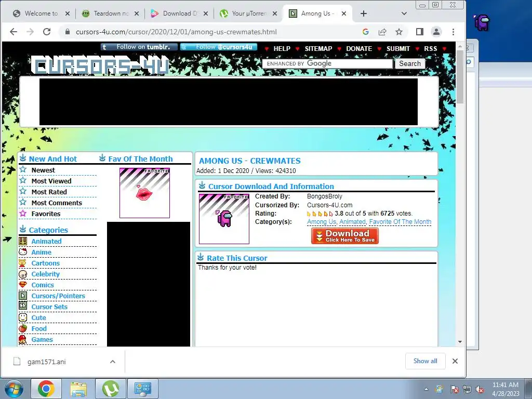Open the Google icon in the address bar
This screenshot has height=399, width=532.
(365, 32)
